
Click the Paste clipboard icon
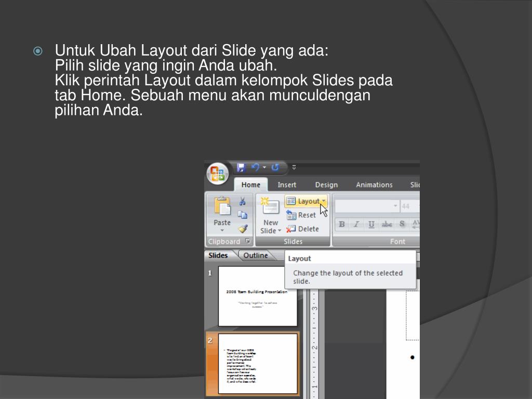pyautogui.click(x=222, y=206)
